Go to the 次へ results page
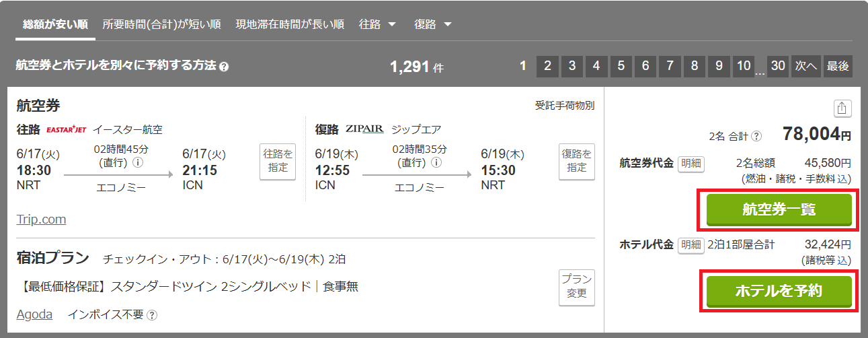Screen dimensions: 868x338 coord(805,66)
